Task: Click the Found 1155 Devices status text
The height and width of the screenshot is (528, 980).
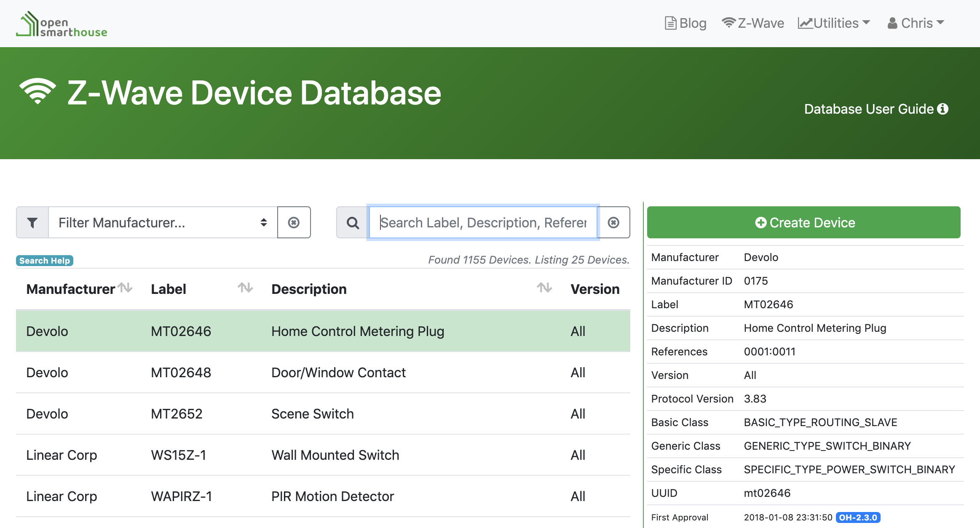Action: click(x=529, y=260)
